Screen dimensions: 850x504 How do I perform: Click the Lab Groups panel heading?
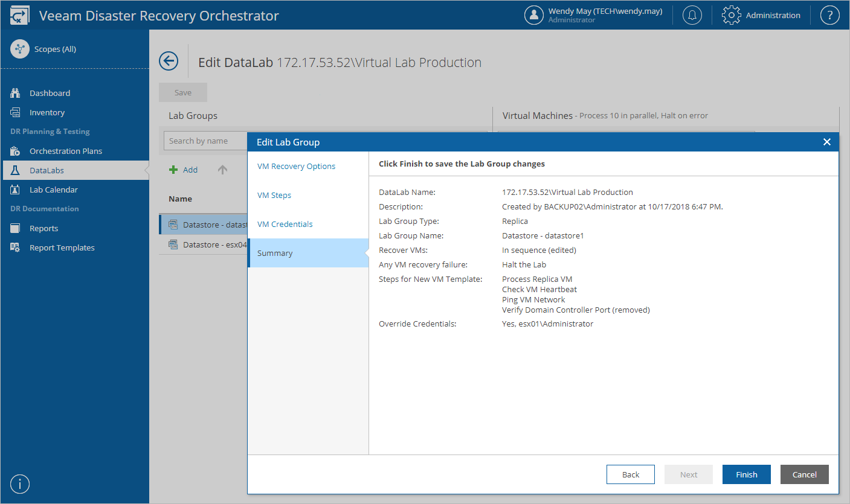tap(193, 115)
